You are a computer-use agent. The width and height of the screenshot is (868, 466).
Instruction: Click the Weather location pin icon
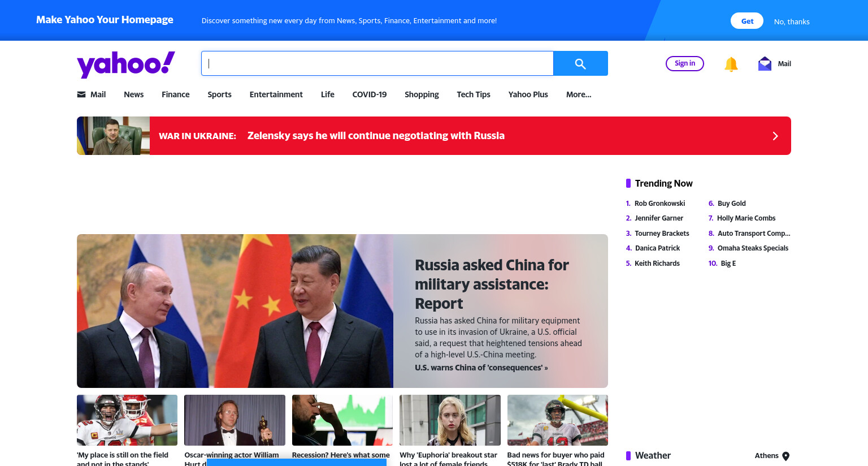click(785, 456)
